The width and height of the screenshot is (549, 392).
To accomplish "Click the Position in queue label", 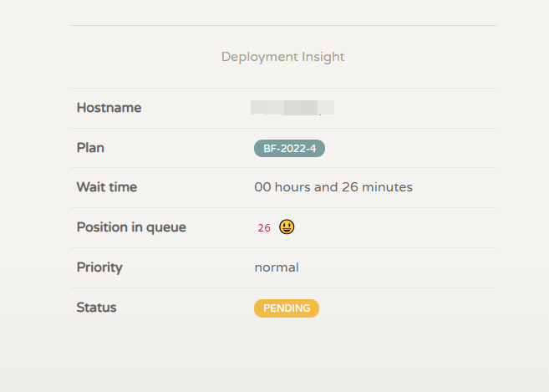I will pyautogui.click(x=131, y=227).
